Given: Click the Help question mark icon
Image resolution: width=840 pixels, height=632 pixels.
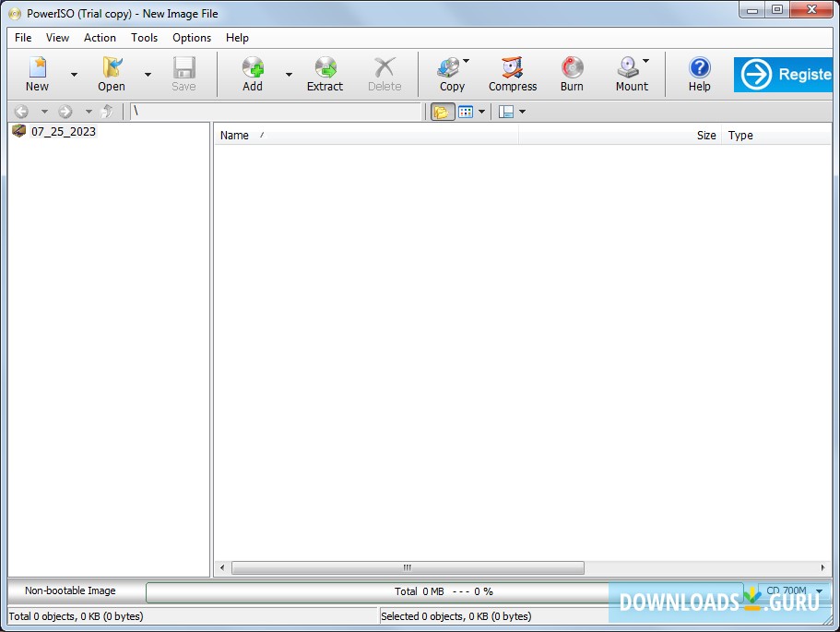Looking at the screenshot, I should click(700, 74).
